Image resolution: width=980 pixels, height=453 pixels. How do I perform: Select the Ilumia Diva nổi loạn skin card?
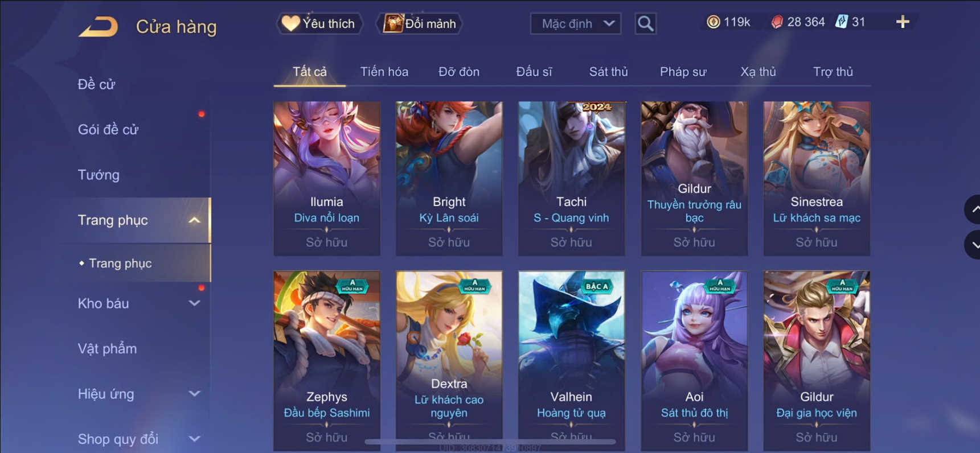[327, 178]
